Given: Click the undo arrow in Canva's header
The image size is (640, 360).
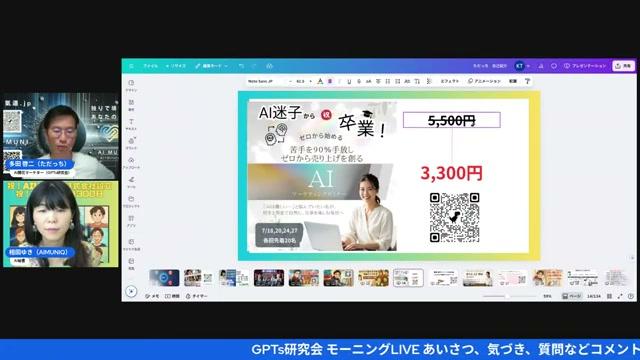Looking at the screenshot, I should (x=241, y=66).
